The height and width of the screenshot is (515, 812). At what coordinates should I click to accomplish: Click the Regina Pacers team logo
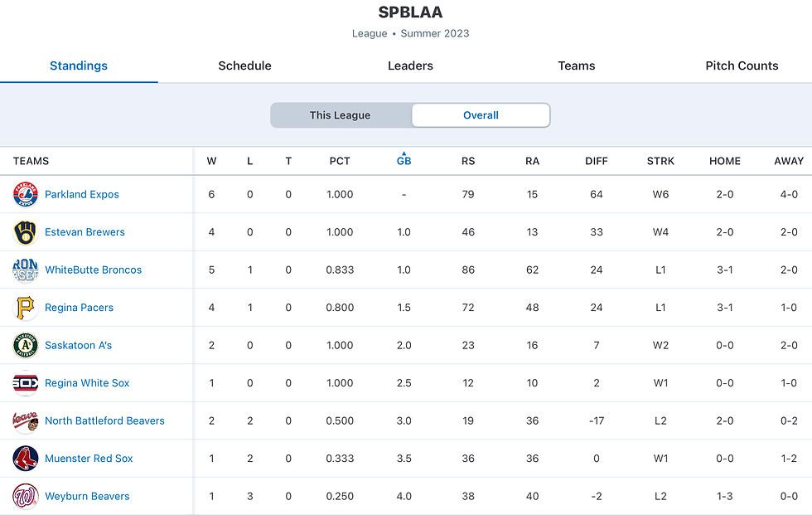tap(26, 308)
